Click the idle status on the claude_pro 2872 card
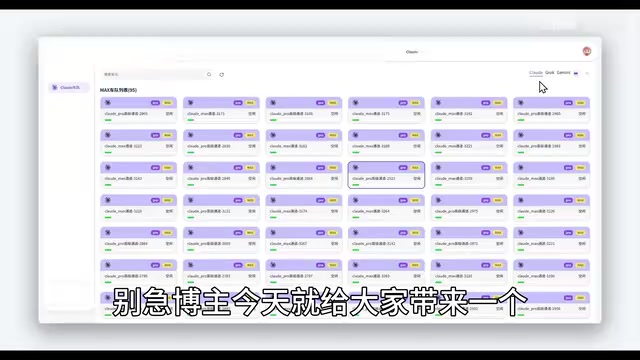This screenshot has width=640, height=360. 499,244
